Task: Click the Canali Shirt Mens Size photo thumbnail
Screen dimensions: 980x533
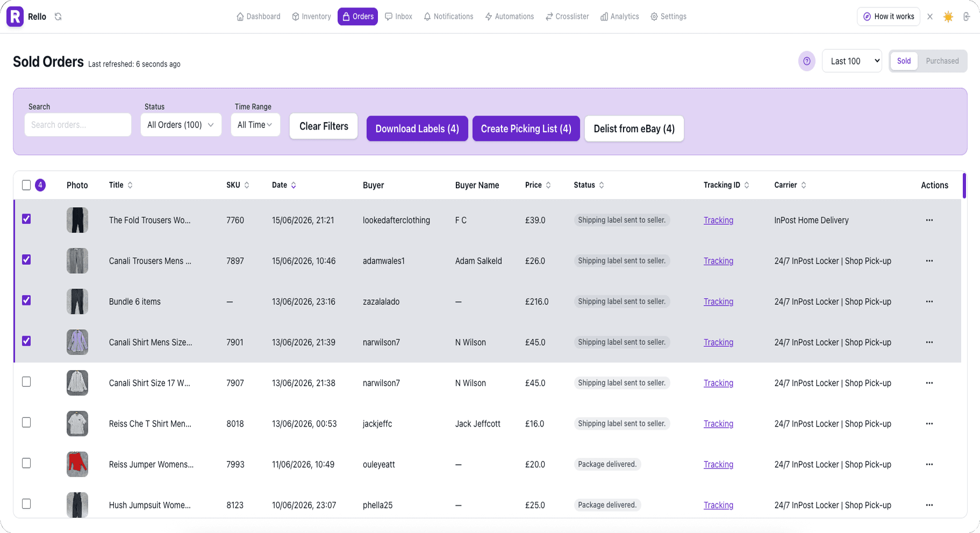Action: click(77, 342)
